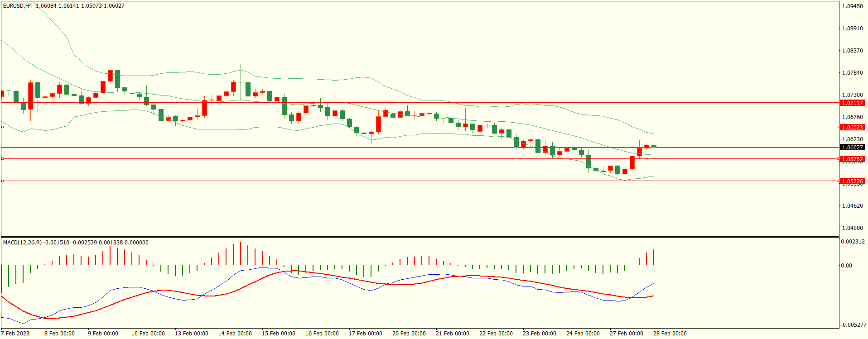
Task: Select the 28 Feb 00:00 time axis label
Action: pos(670,334)
